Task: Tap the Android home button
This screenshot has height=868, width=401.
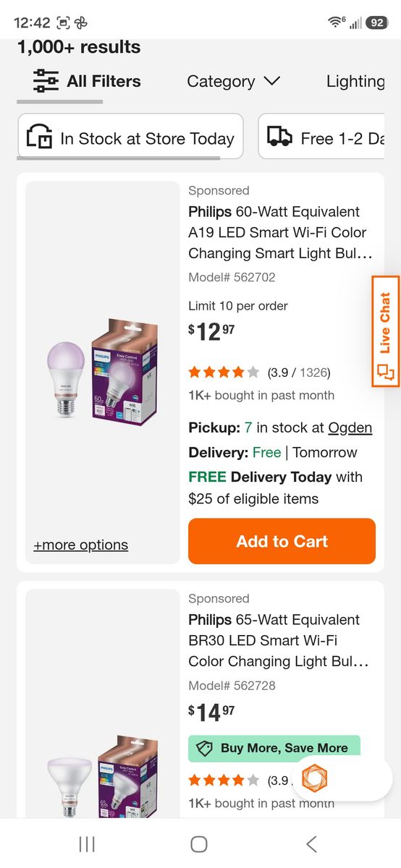Action: coord(199,843)
